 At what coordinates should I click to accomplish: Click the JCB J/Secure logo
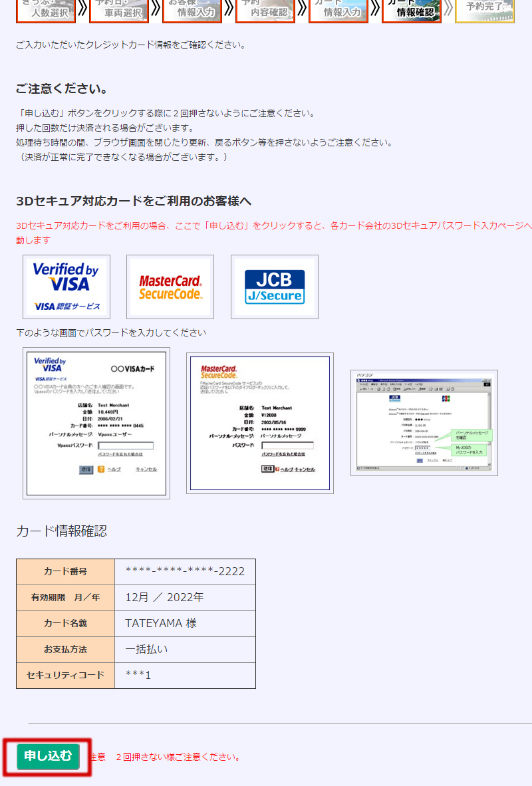point(274,287)
